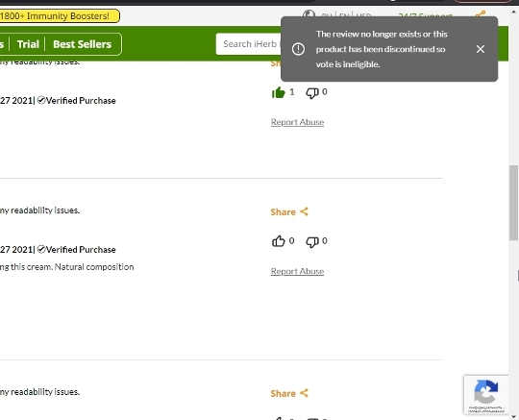Open the Trial menu tab
Image resolution: width=519 pixels, height=420 pixels.
click(28, 44)
